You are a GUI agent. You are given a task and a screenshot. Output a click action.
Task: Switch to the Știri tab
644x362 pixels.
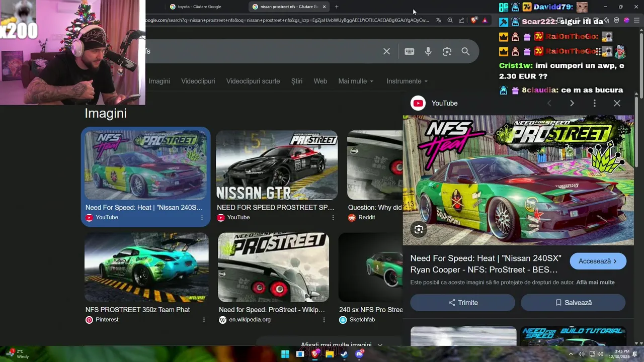coord(297,81)
